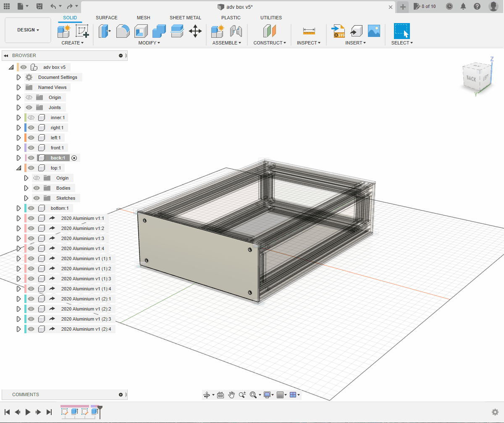Open the UTILITIES ribbon tab
Image resolution: width=504 pixels, height=423 pixels.
click(x=271, y=18)
